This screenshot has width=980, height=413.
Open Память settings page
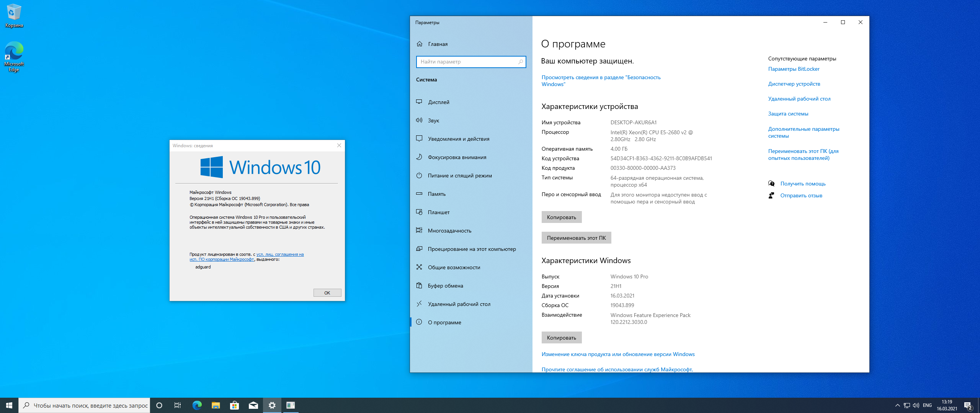(x=471, y=194)
